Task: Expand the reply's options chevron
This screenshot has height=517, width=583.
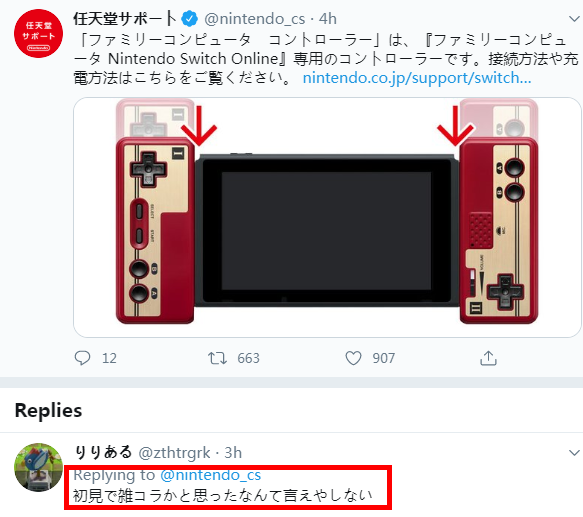Action: pos(574,453)
